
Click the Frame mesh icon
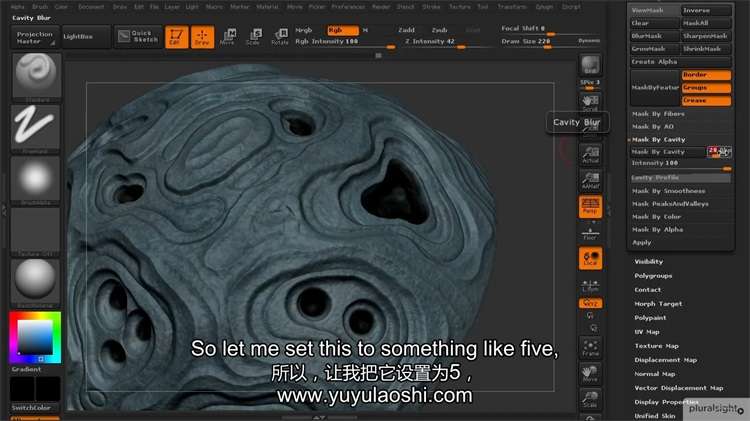590,348
